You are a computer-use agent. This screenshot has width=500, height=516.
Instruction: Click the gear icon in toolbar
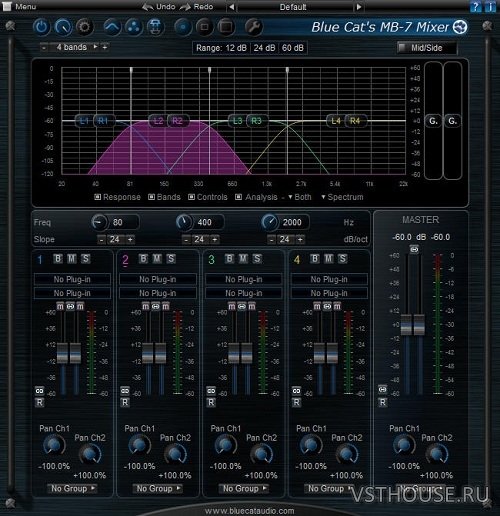point(84,27)
